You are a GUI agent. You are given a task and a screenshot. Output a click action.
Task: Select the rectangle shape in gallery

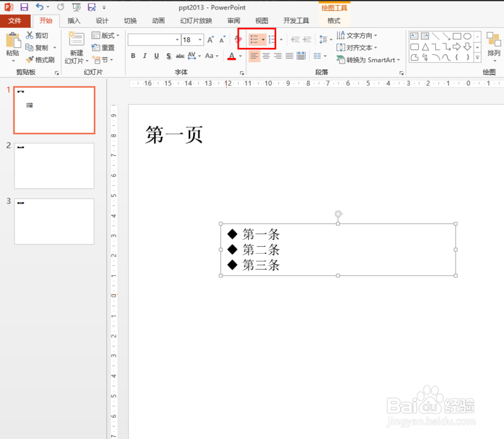(457, 36)
